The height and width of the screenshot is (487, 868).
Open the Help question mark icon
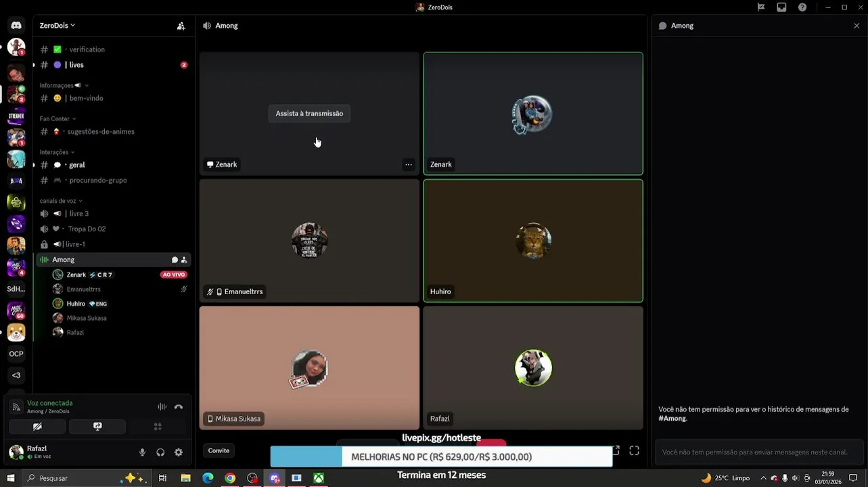tap(802, 7)
